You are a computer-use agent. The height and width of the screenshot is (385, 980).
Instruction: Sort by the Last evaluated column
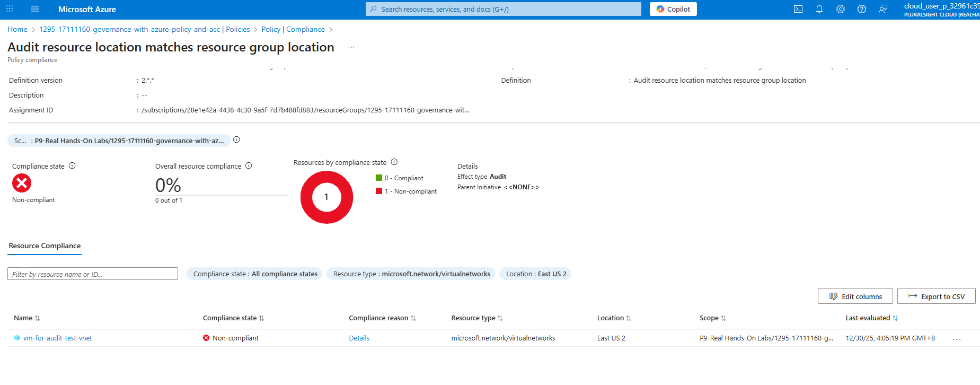(872, 318)
